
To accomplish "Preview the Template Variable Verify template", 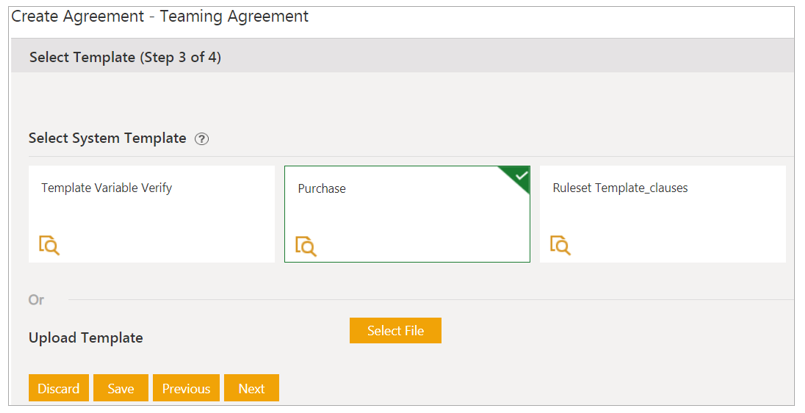I will pyautogui.click(x=49, y=245).
